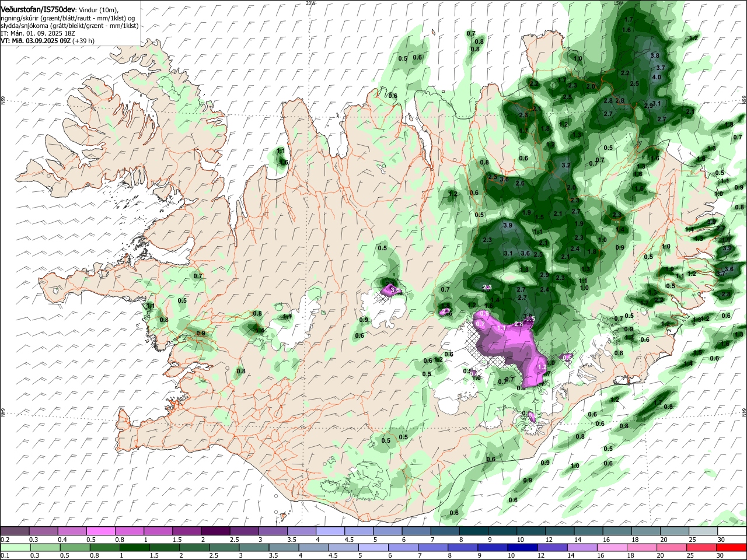The image size is (747, 560).
Task: Pick bright pink upper legend swatch starting at 0.5
Action: point(100,531)
